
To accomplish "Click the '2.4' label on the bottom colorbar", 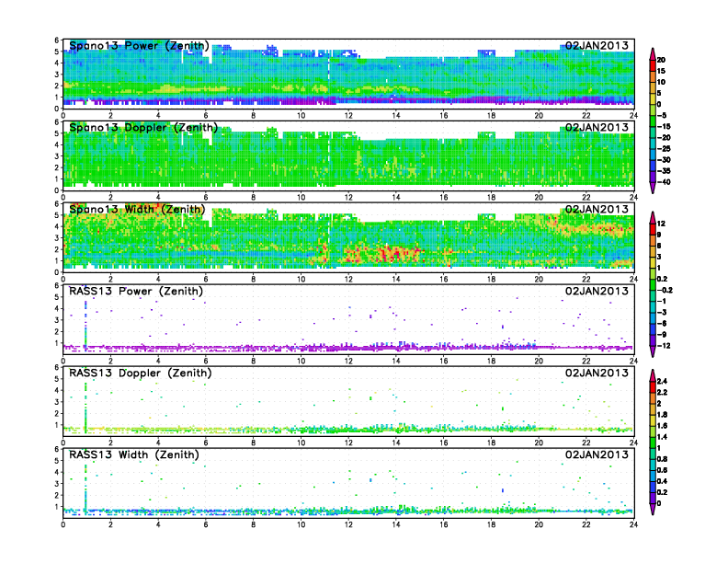I will [663, 382].
